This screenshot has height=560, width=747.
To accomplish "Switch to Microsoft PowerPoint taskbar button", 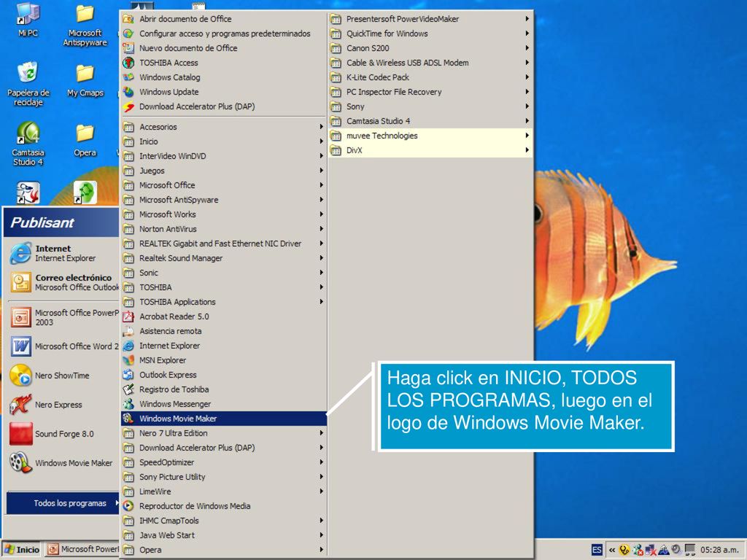I will [x=83, y=550].
